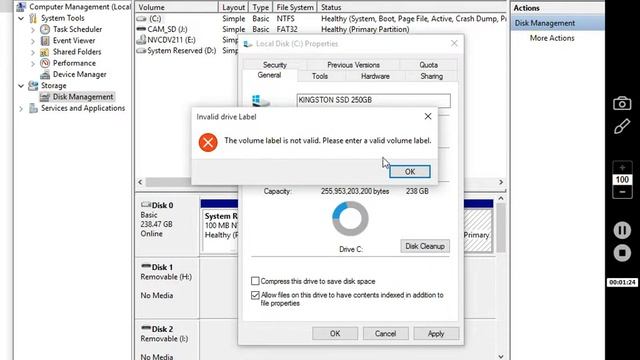Click More Actions in Actions pane

click(x=552, y=38)
